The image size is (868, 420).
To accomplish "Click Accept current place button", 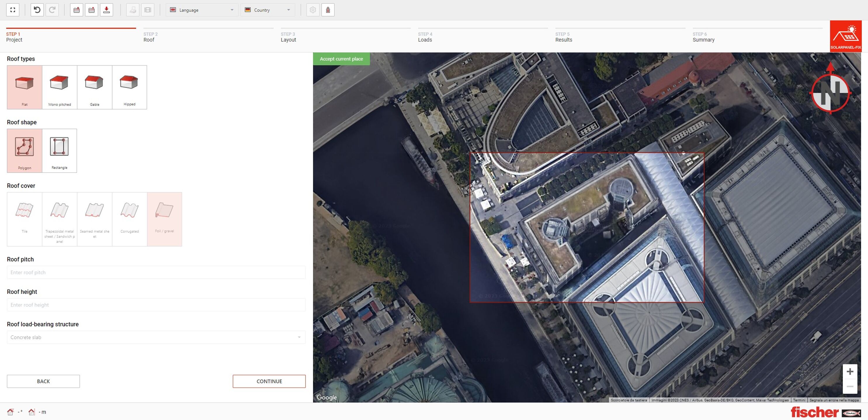I will (341, 59).
